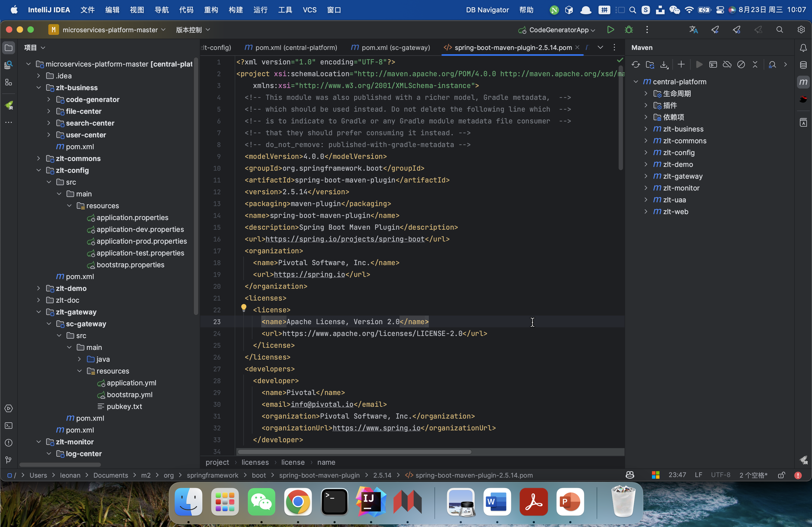
Task: Open Services tool window icon
Action: click(9, 408)
